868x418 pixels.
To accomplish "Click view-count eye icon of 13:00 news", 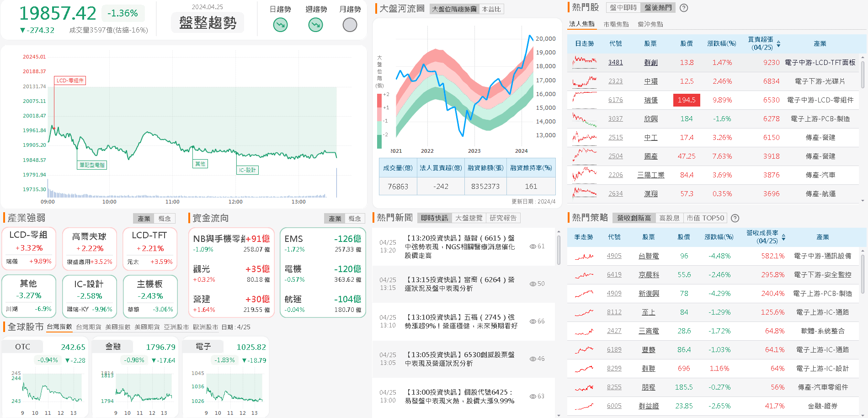I will (533, 397).
